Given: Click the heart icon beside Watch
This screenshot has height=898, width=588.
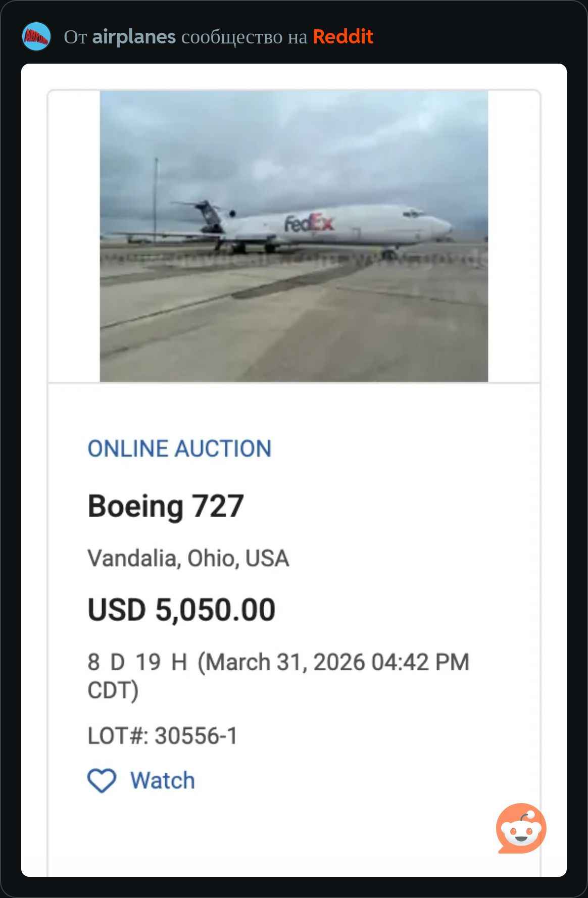Looking at the screenshot, I should [102, 780].
